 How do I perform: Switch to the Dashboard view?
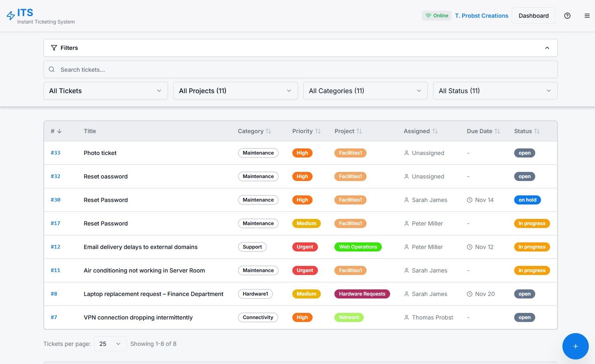(534, 15)
